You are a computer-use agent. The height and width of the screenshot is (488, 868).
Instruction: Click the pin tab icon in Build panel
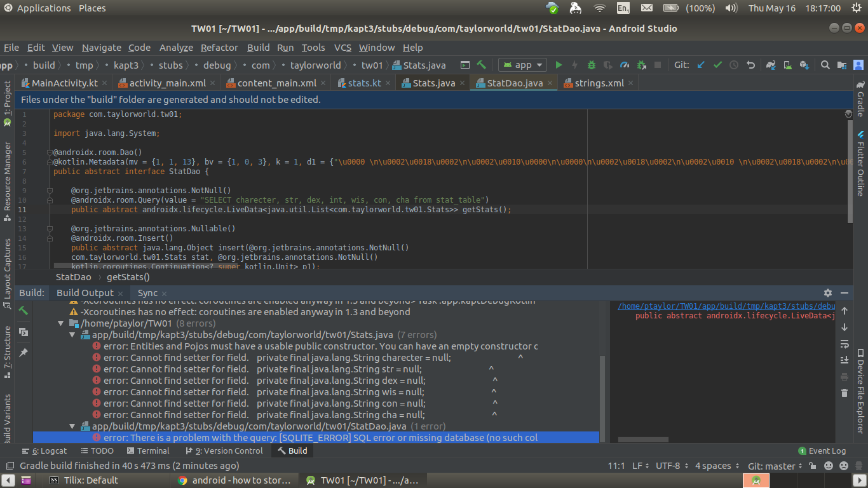[x=24, y=352]
